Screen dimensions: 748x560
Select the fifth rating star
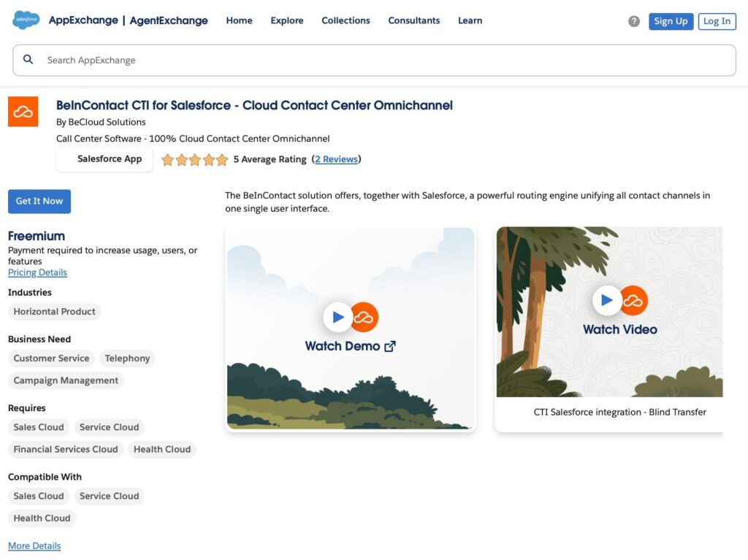pyautogui.click(x=221, y=159)
